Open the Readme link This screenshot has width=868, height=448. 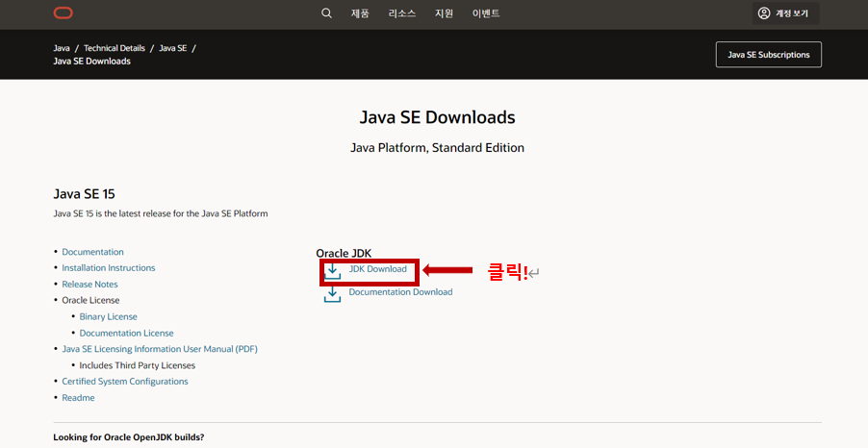[x=78, y=398]
